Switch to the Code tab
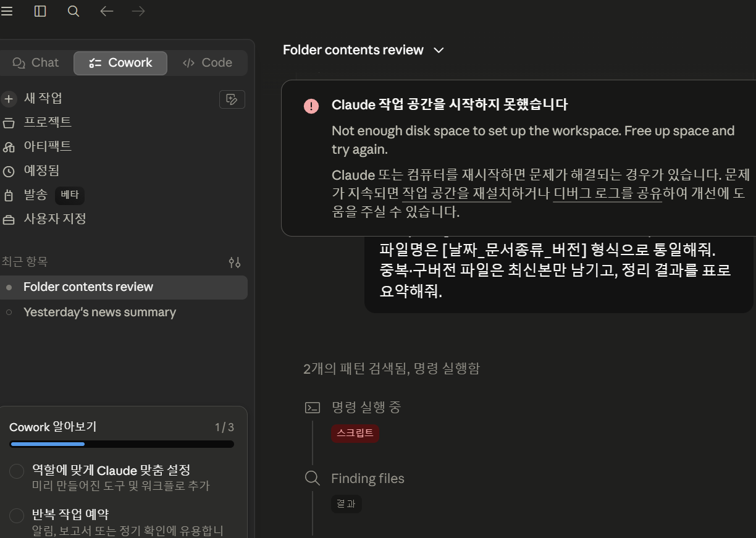This screenshot has width=756, height=538. [208, 63]
